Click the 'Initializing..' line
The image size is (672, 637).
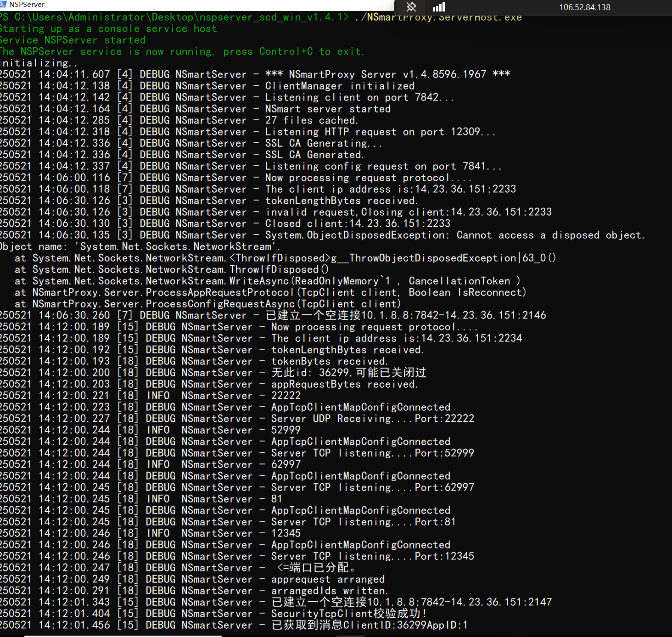coord(39,63)
